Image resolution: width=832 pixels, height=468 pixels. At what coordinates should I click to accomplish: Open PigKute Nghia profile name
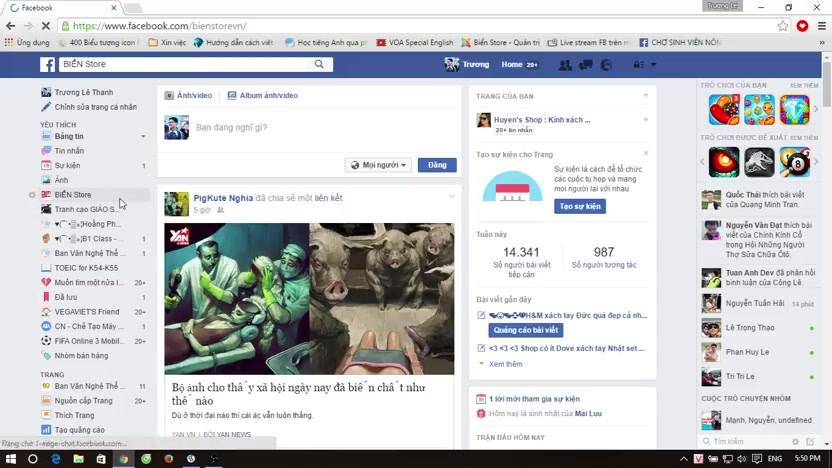(223, 198)
